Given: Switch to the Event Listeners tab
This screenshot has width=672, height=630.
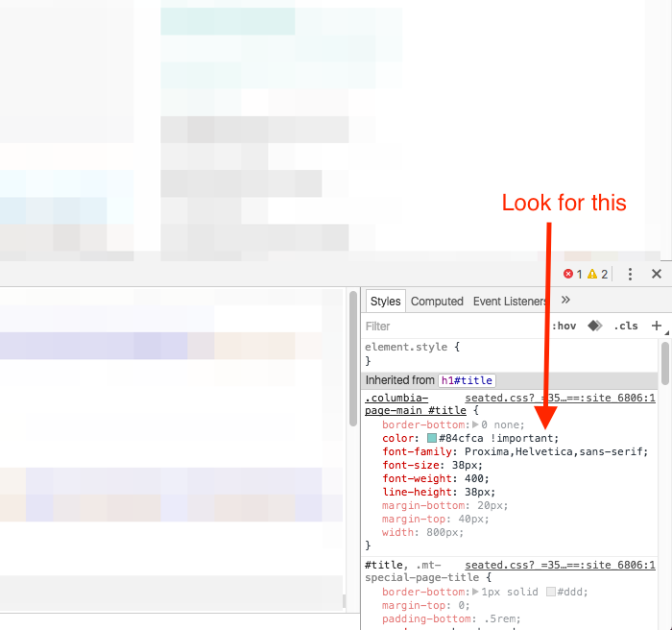Looking at the screenshot, I should click(511, 302).
